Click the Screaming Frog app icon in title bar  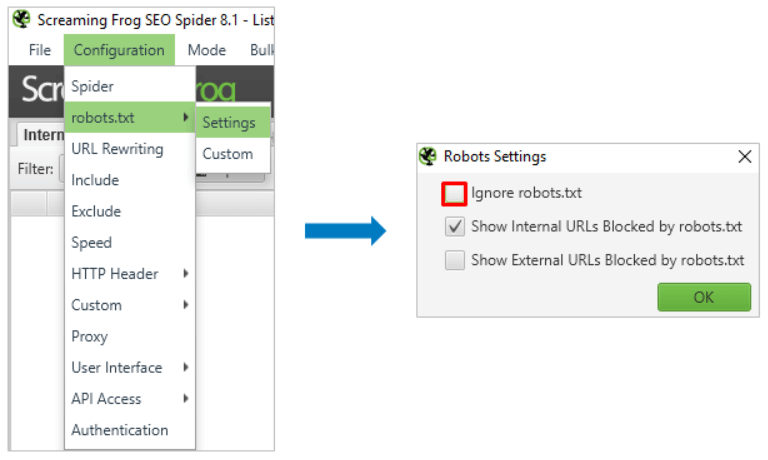click(22, 19)
